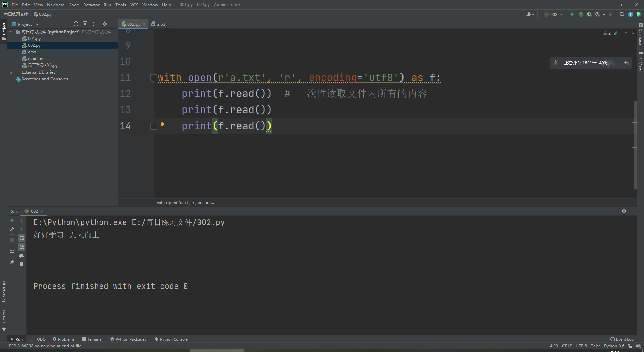This screenshot has height=352, width=644.
Task: Run configuration 002 with the green play button in the top toolbar
Action: [x=572, y=14]
